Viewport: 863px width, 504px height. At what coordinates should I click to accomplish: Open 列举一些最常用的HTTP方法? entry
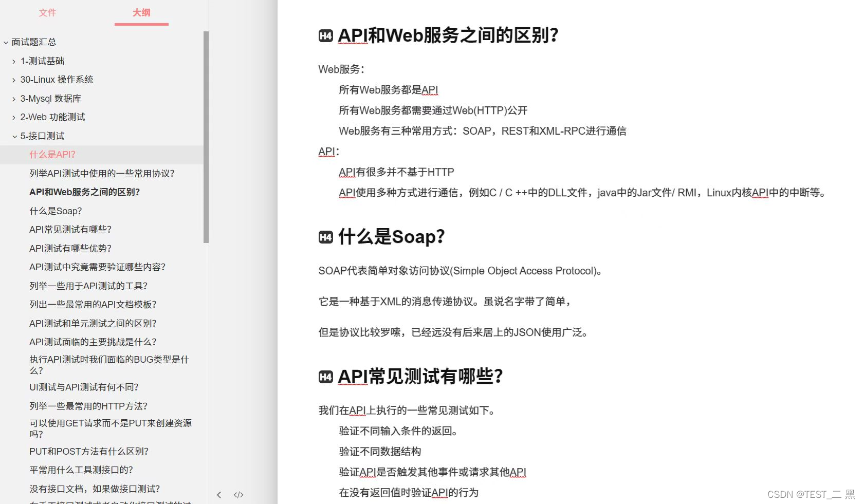[88, 406]
